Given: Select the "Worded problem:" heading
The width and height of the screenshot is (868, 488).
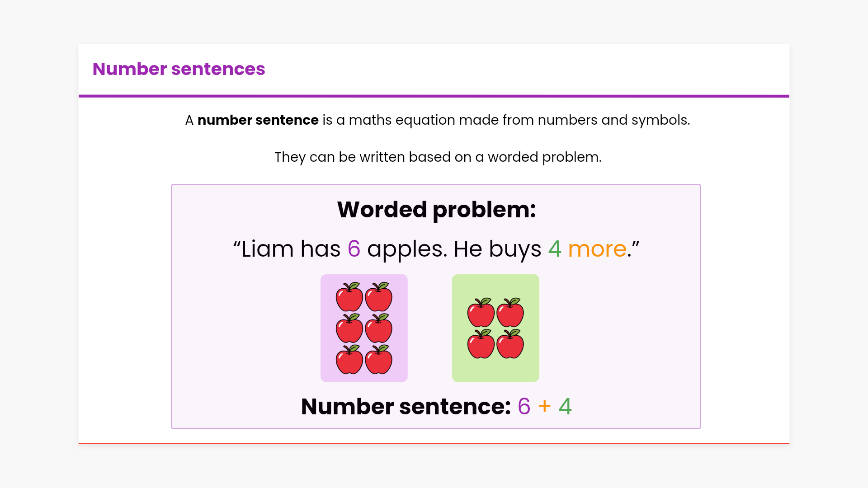Looking at the screenshot, I should click(x=436, y=210).
